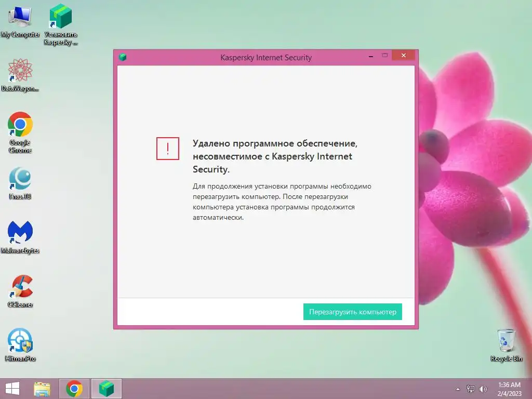The width and height of the screenshot is (532, 399).
Task: Open the My Computer desktop icon
Action: point(20,21)
